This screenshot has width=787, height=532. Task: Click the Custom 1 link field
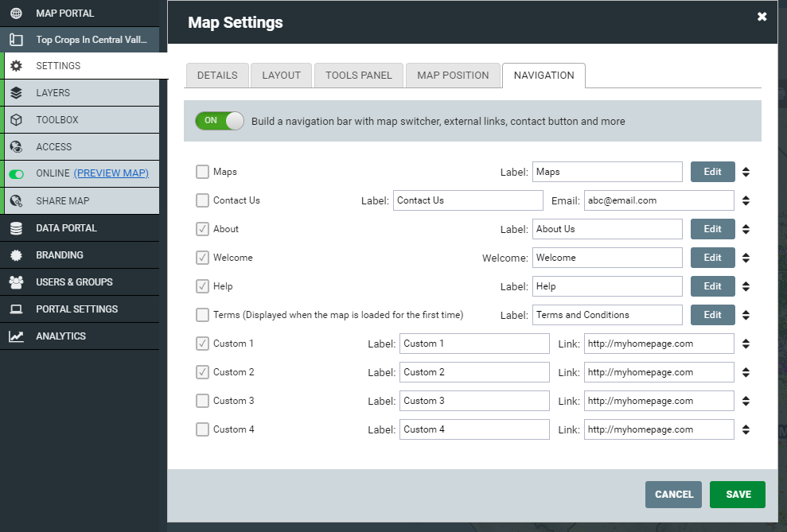pyautogui.click(x=659, y=344)
